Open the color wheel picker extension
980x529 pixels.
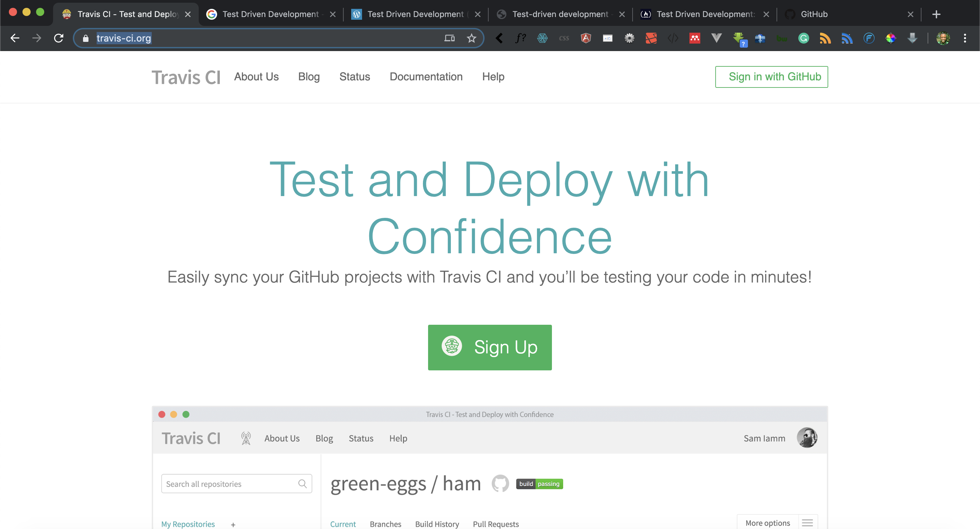891,38
